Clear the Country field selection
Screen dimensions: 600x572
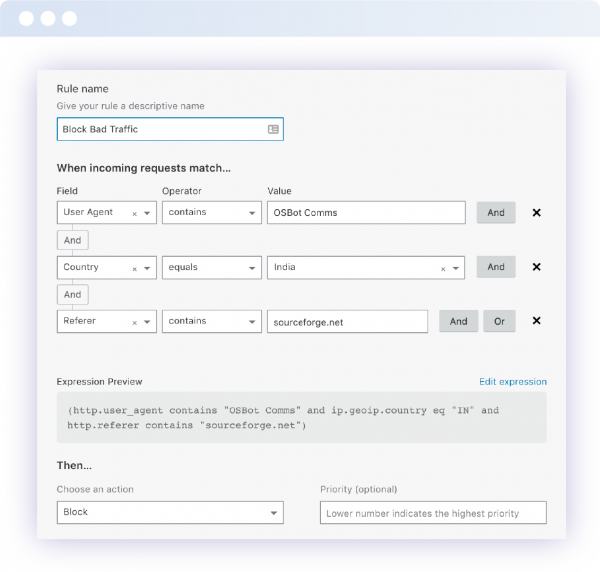click(135, 269)
